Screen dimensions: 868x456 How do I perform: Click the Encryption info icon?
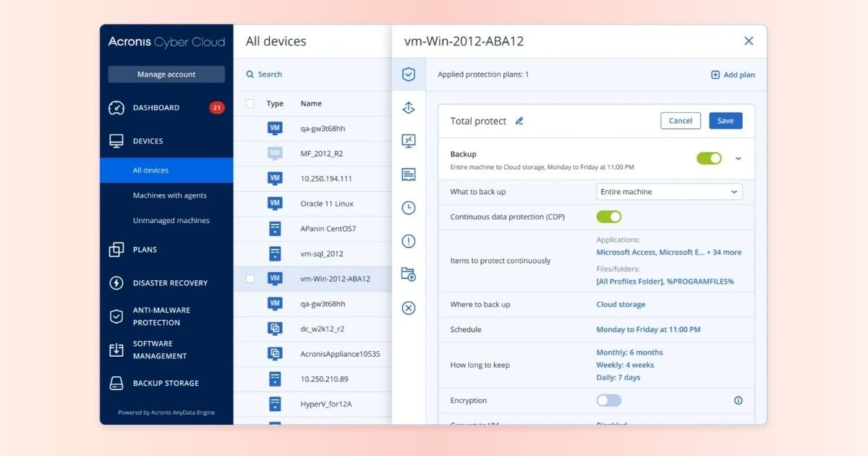coord(738,400)
